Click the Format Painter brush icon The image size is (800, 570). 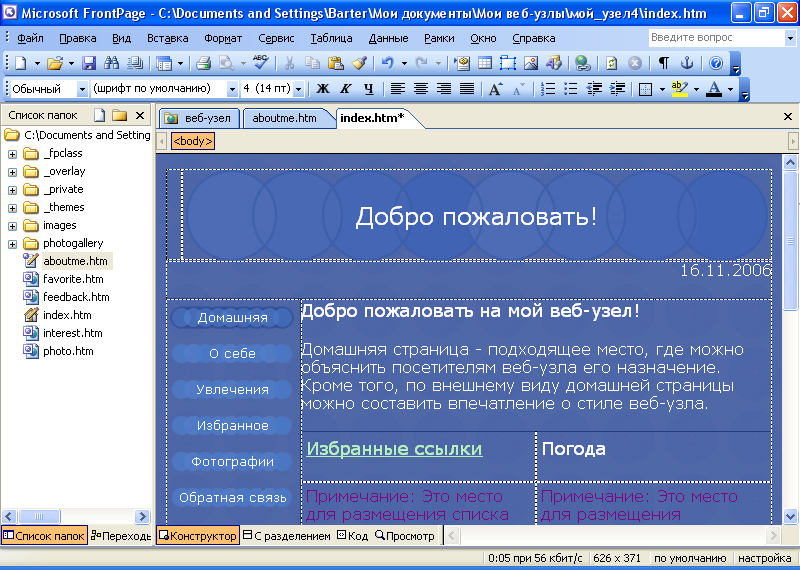pos(359,63)
